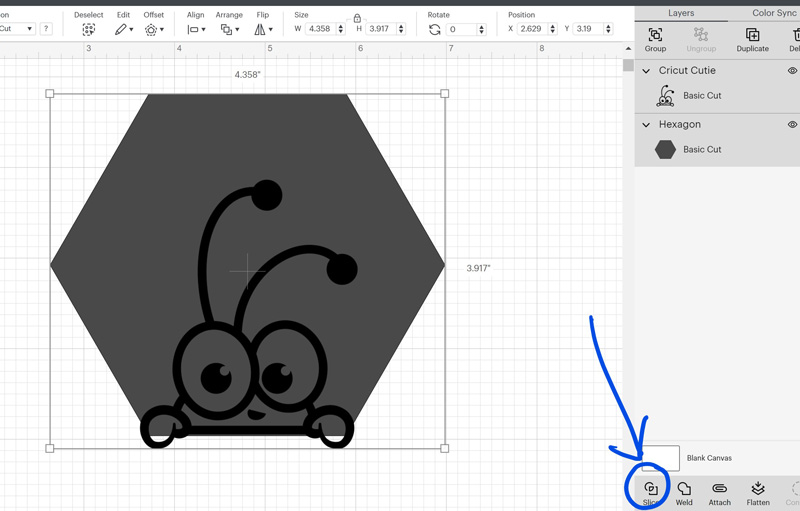Screen dimensions: 800x511
Task: Switch to the Layers tab
Action: (x=681, y=13)
